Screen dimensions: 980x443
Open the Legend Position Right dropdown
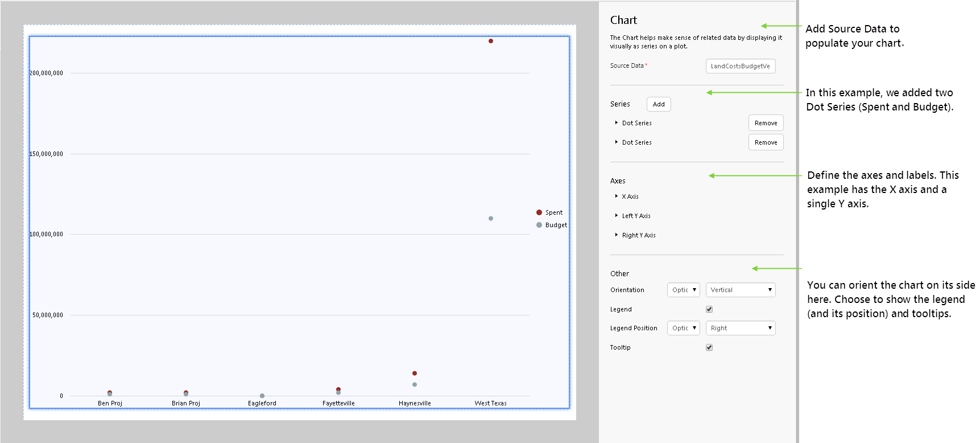[x=741, y=328]
